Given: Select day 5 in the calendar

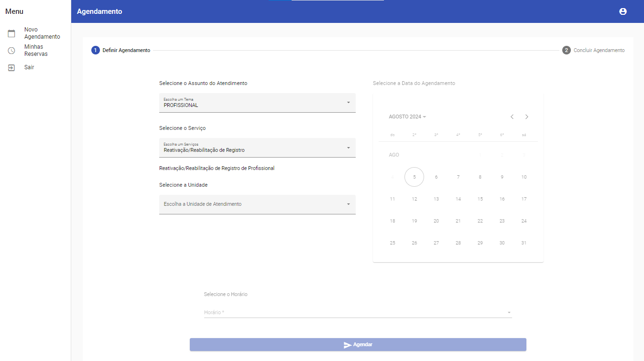Looking at the screenshot, I should pyautogui.click(x=414, y=177).
